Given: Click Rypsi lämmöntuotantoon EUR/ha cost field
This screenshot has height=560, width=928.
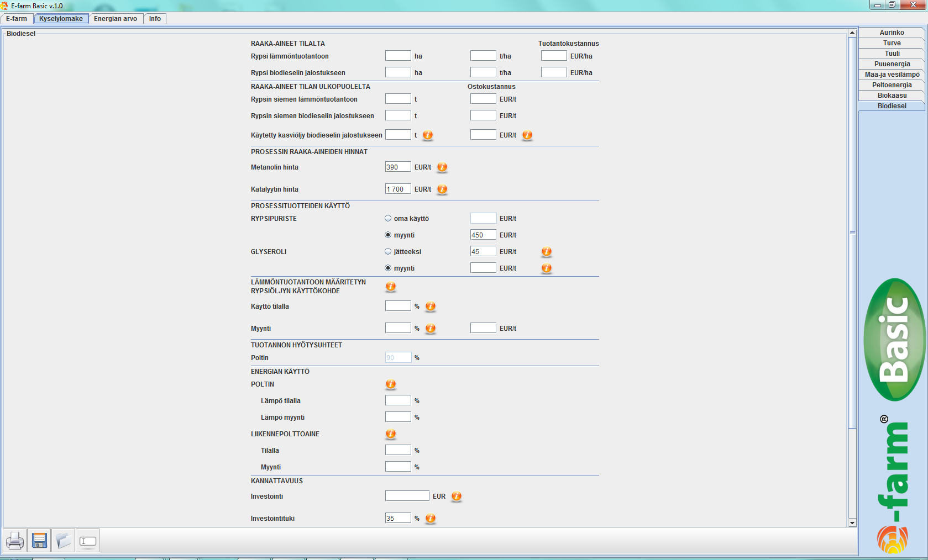Looking at the screenshot, I should pos(554,56).
